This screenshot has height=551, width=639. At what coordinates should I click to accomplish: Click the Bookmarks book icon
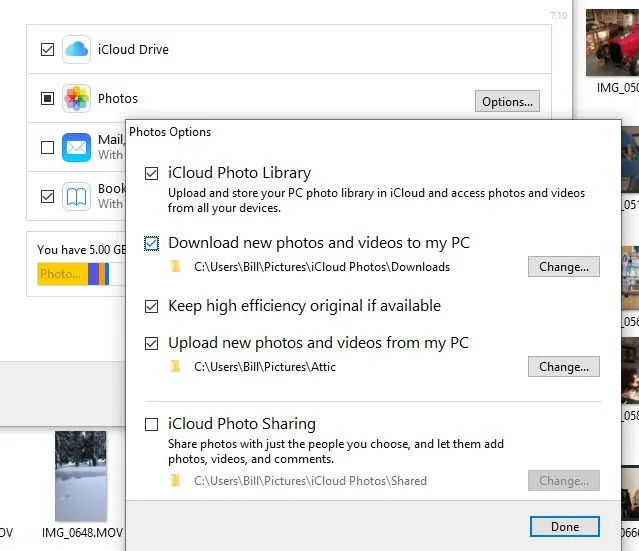coord(76,196)
